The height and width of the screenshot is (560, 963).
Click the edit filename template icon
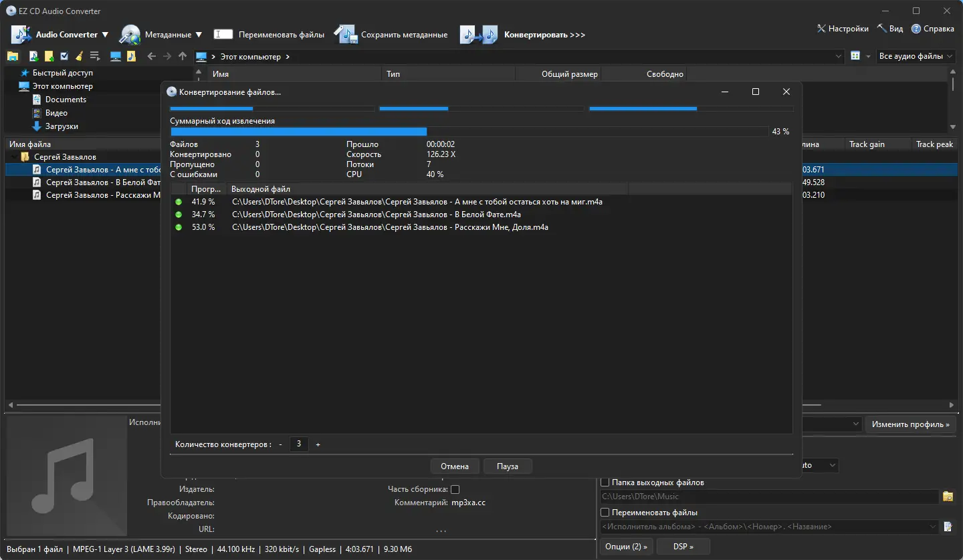pyautogui.click(x=948, y=527)
